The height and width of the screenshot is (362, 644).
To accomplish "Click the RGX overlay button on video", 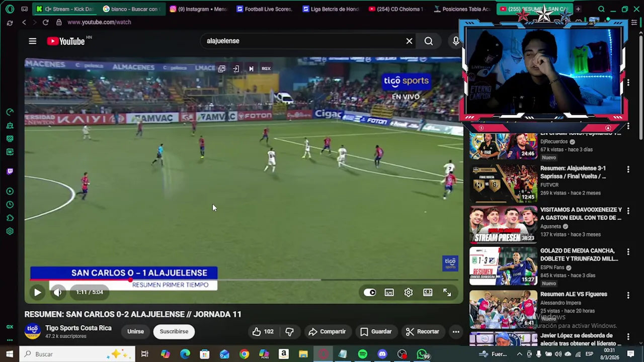I will point(266,68).
